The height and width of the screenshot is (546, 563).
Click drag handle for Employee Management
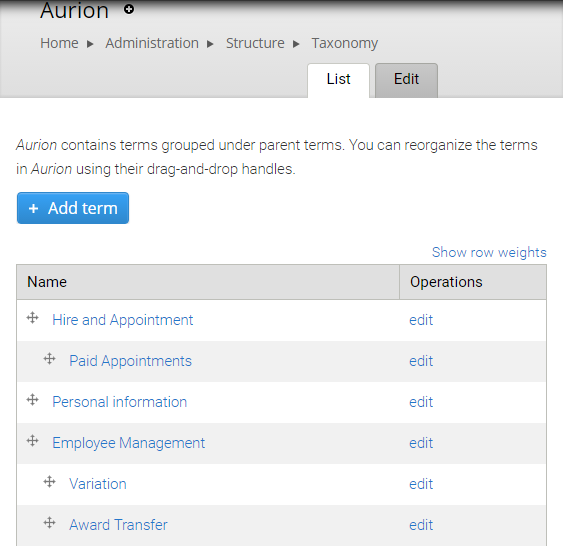pos(33,440)
